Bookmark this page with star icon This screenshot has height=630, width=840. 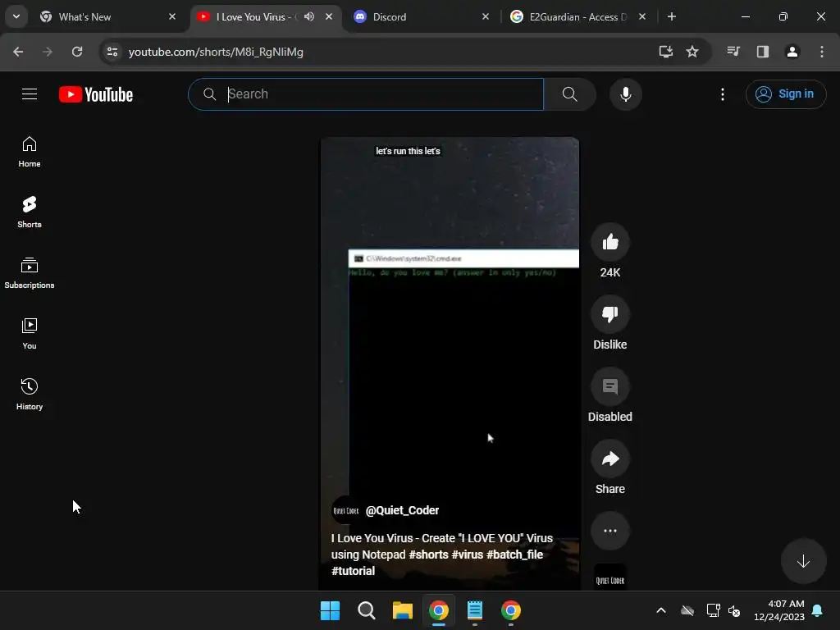(x=692, y=52)
